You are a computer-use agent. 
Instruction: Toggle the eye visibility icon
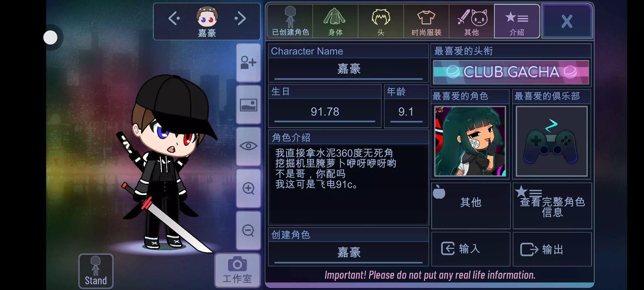248,146
